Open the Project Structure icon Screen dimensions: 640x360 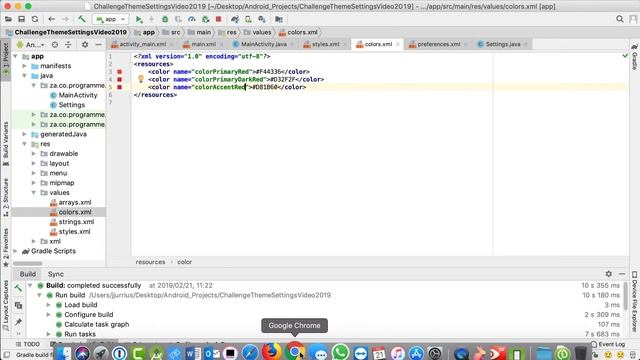(x=279, y=19)
